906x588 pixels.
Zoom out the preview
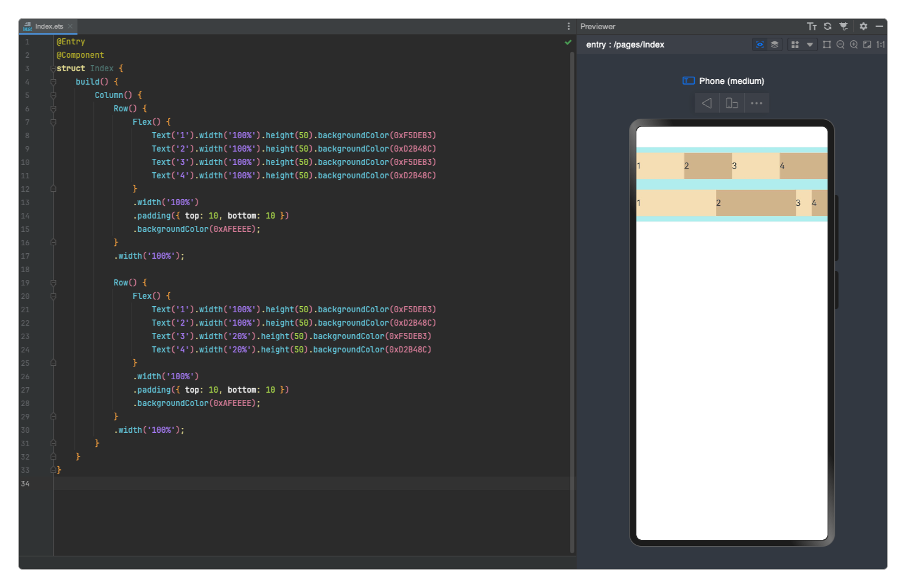point(840,44)
